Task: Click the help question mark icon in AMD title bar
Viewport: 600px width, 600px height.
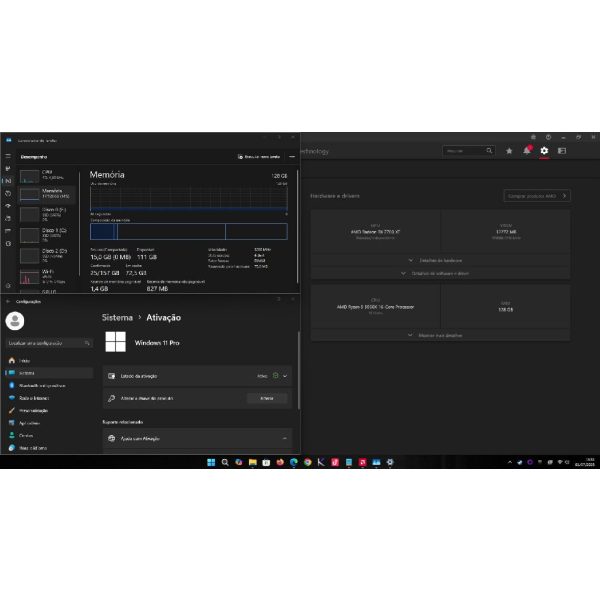Action: pyautogui.click(x=548, y=137)
